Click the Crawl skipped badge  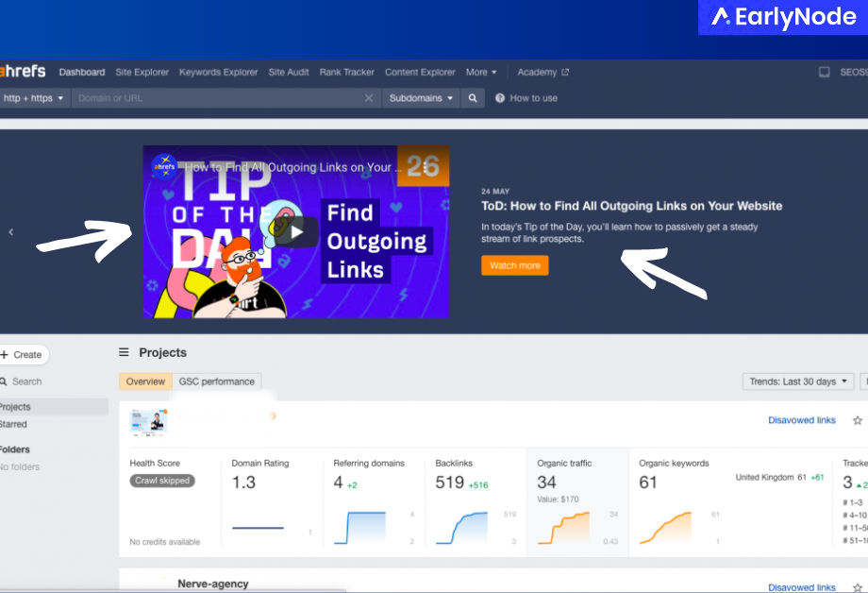[162, 481]
